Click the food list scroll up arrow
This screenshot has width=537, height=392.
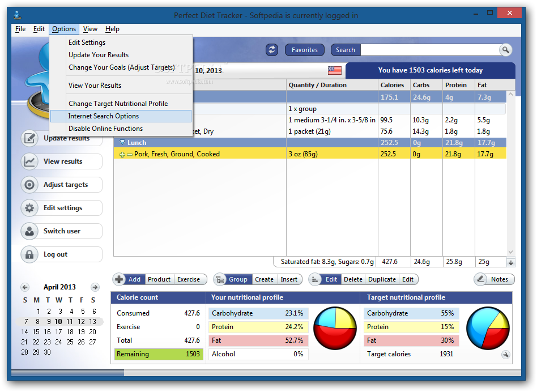click(510, 94)
